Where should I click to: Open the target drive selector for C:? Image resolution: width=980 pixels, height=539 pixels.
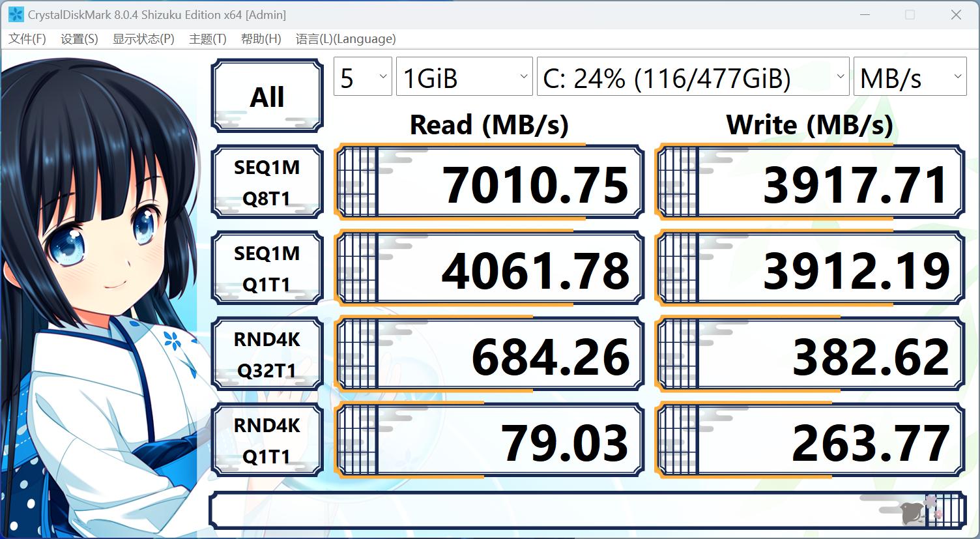(692, 76)
